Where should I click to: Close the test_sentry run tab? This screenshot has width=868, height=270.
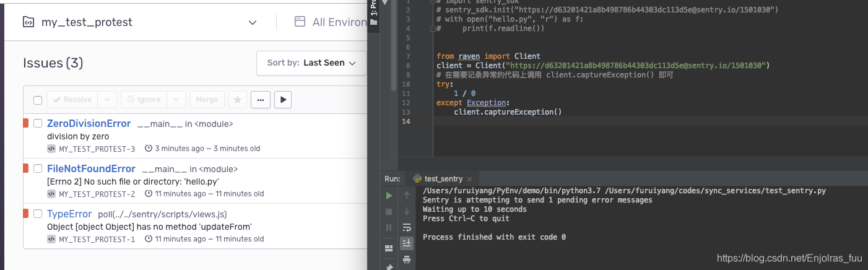469,179
